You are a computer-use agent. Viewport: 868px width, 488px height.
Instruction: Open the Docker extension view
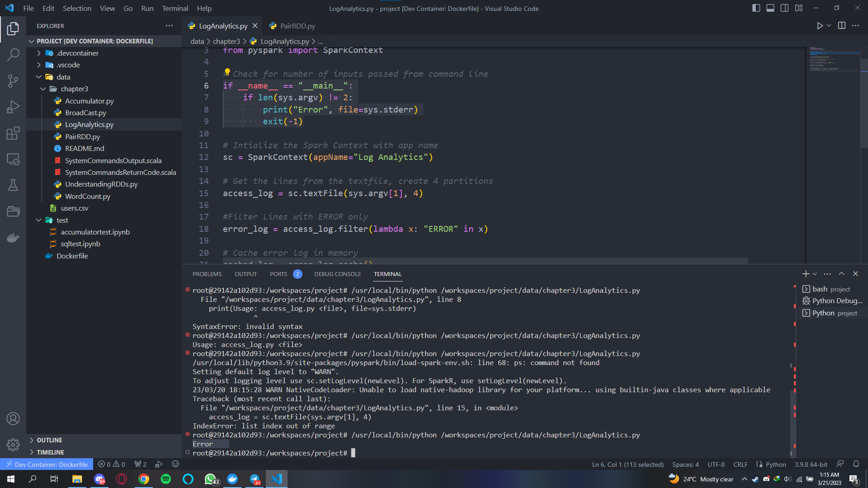13,237
